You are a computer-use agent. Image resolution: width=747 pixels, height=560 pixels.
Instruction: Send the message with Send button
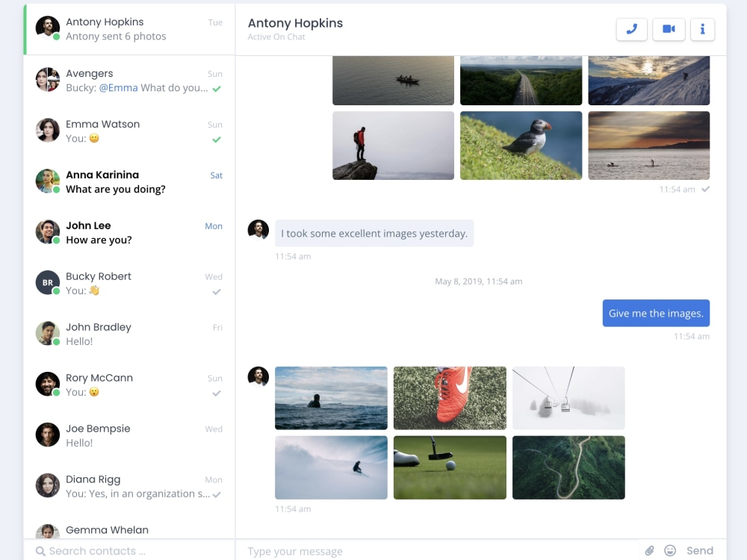pos(699,550)
